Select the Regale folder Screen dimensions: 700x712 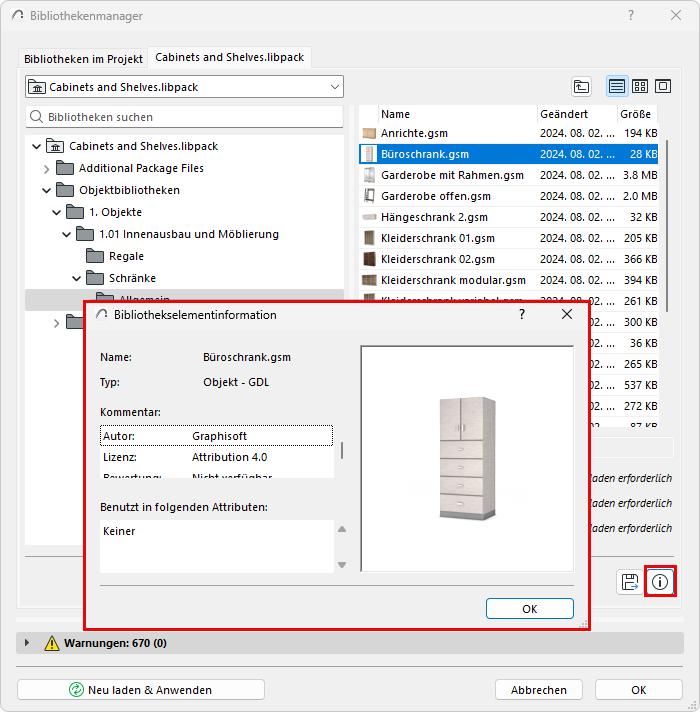[126, 256]
